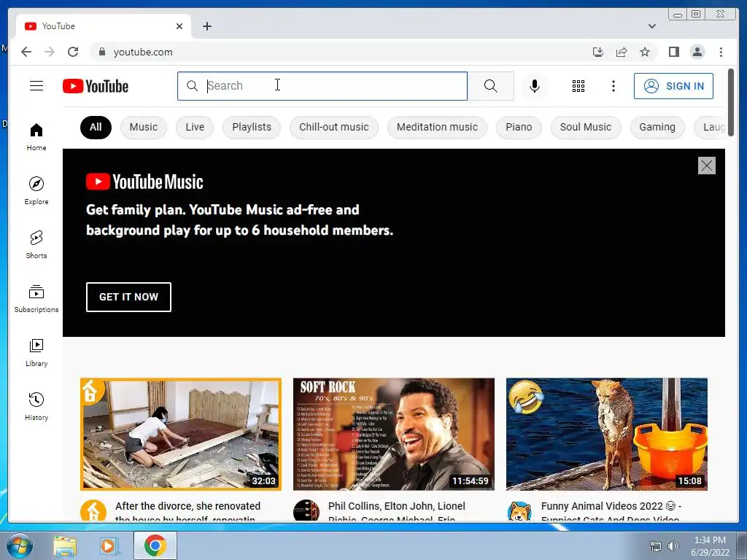Open History in sidebar

[36, 406]
